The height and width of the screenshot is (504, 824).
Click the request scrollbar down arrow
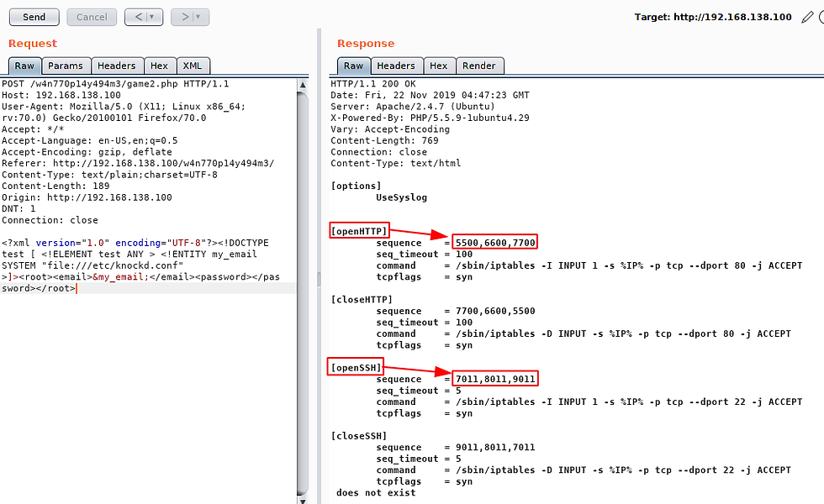tap(302, 500)
